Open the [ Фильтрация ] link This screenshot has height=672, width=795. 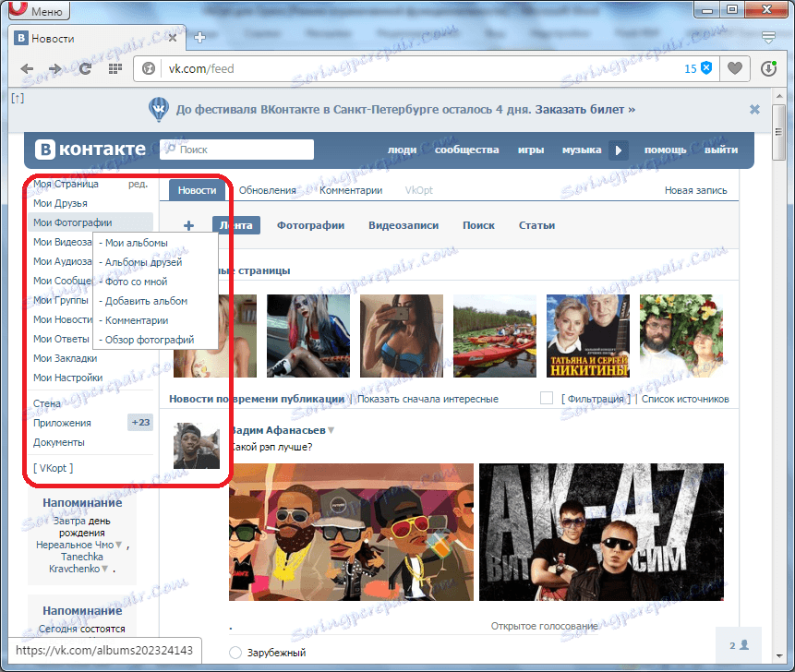pyautogui.click(x=596, y=399)
